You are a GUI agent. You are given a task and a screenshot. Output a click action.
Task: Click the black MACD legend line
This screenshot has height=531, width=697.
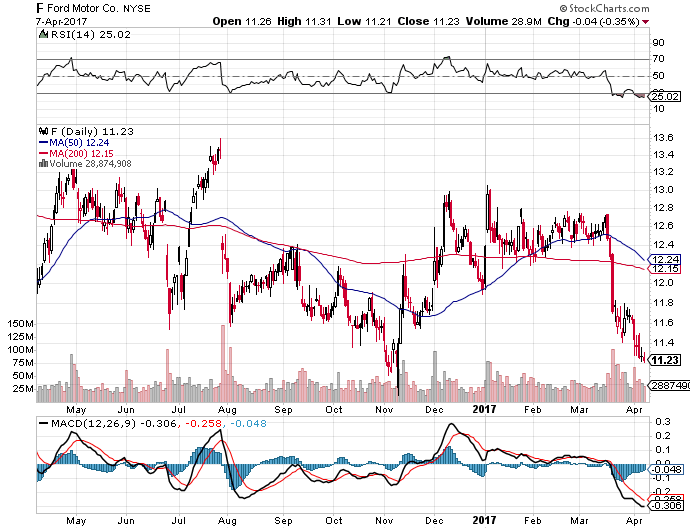click(x=44, y=423)
